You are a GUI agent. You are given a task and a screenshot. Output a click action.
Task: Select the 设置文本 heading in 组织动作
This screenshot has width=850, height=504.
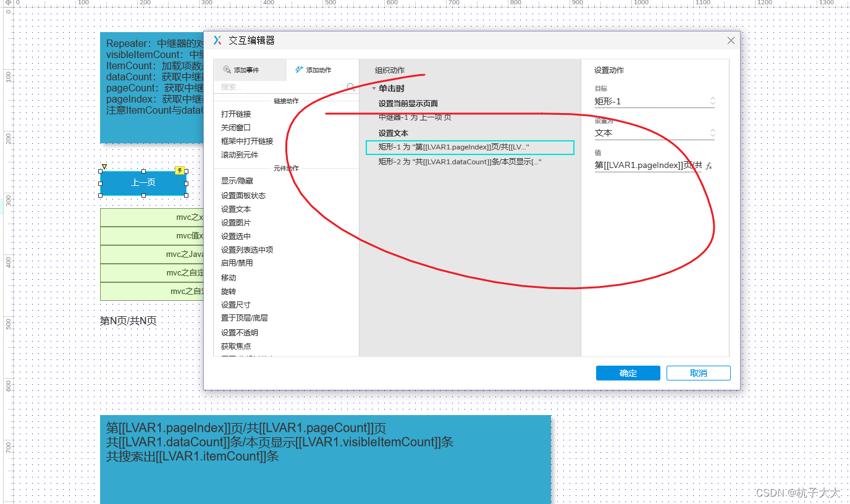coord(393,133)
